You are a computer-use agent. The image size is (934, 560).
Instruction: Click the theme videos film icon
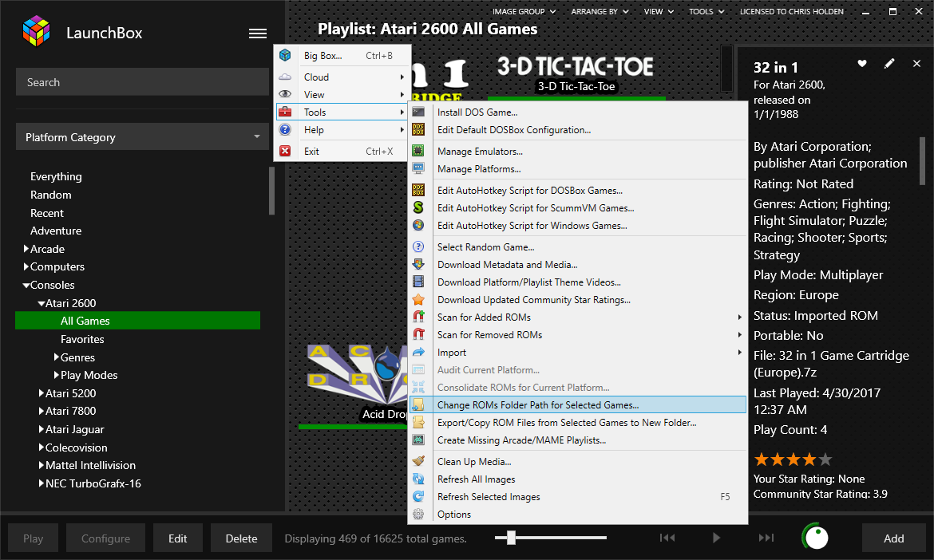click(x=419, y=282)
